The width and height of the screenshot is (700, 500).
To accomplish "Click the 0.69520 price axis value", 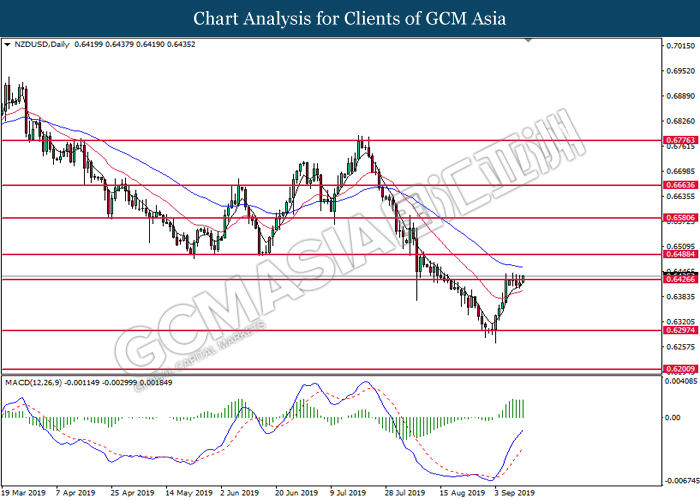I will pos(680,71).
